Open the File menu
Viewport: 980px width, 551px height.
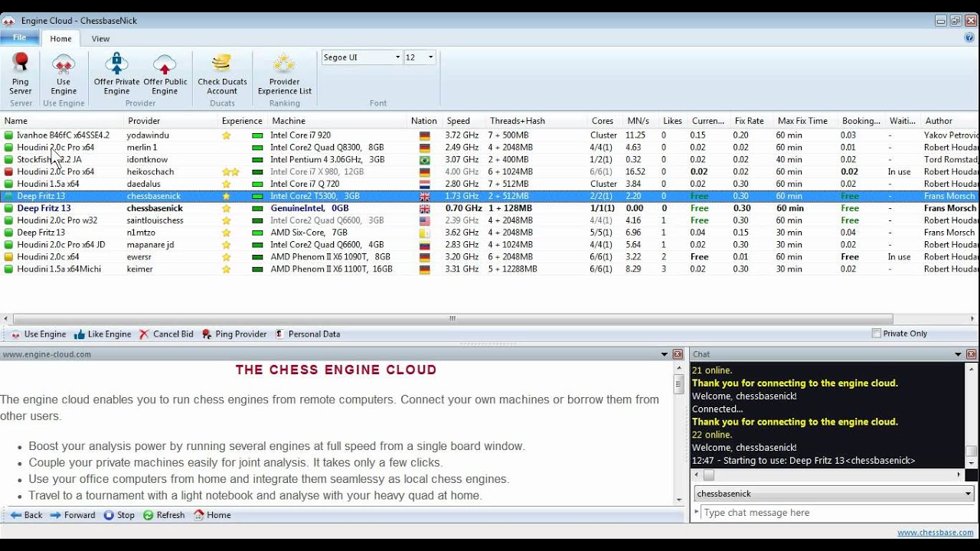coord(19,37)
